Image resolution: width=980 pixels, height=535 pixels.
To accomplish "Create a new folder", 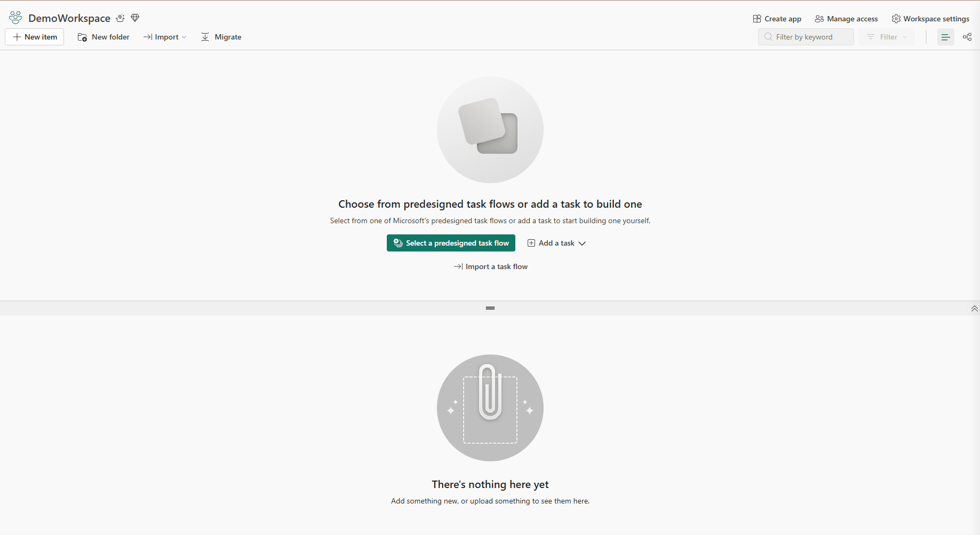I will (103, 37).
